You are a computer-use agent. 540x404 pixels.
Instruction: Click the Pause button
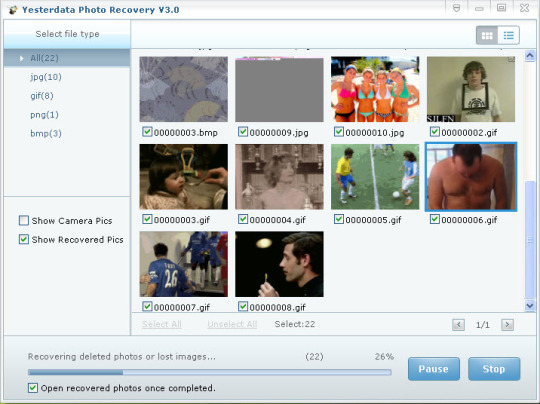pyautogui.click(x=434, y=369)
